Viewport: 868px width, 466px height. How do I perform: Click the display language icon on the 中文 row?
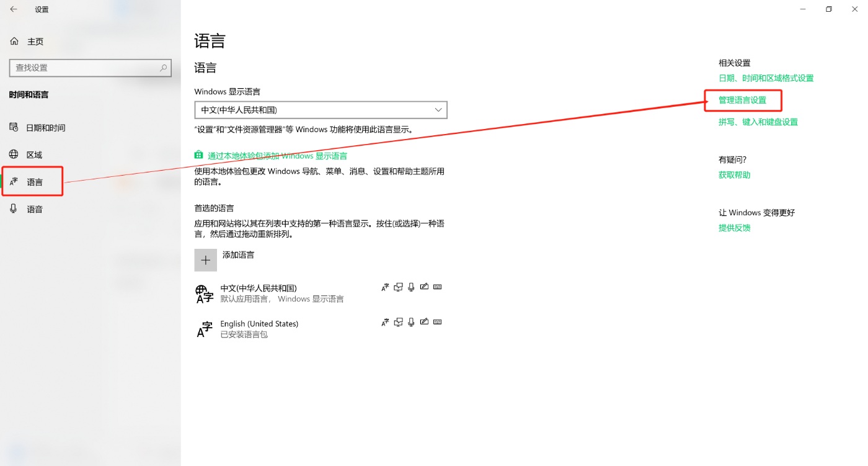click(385, 287)
